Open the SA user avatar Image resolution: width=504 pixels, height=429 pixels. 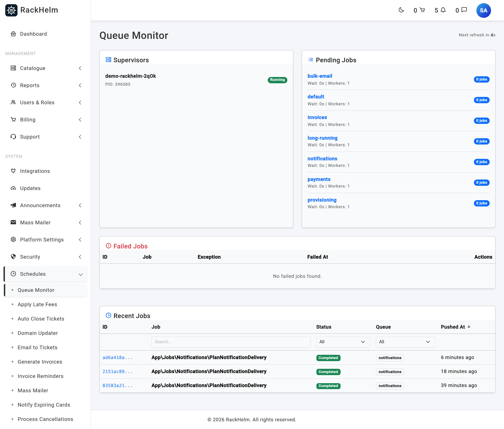[x=483, y=10]
